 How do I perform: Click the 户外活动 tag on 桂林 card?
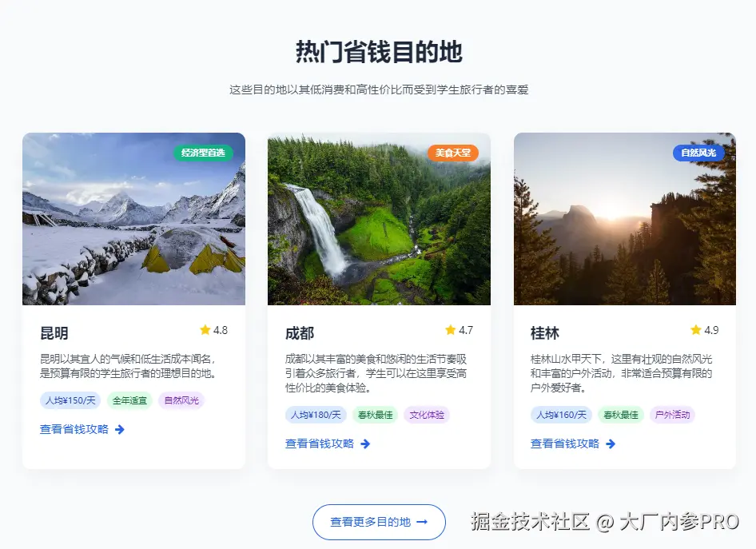coord(672,415)
